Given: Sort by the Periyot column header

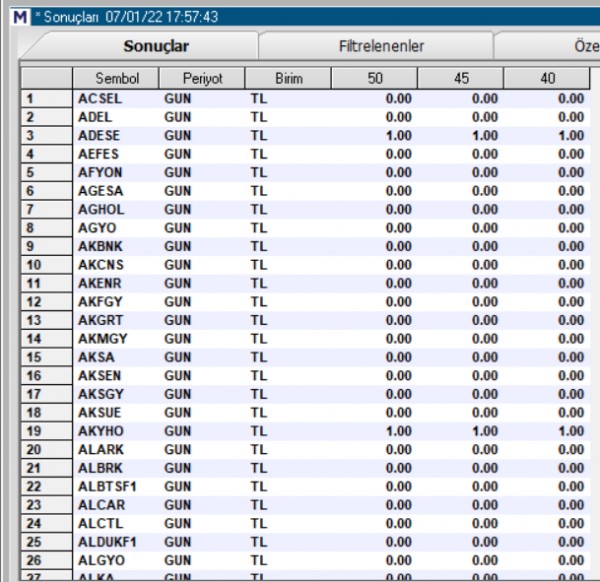Looking at the screenshot, I should point(202,78).
